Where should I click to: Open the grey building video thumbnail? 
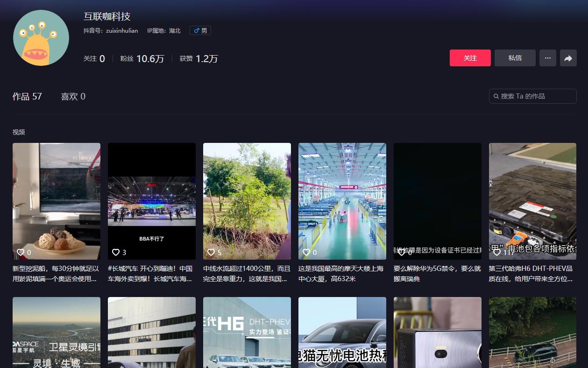click(152, 333)
